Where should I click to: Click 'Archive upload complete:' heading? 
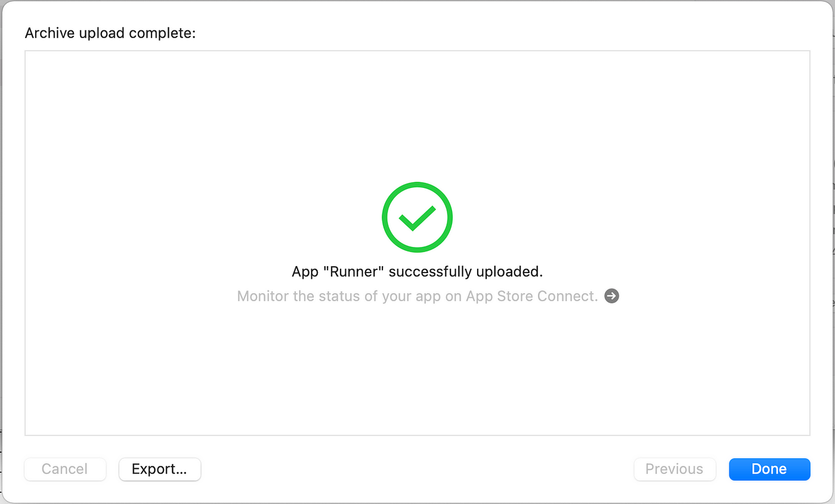click(x=110, y=33)
